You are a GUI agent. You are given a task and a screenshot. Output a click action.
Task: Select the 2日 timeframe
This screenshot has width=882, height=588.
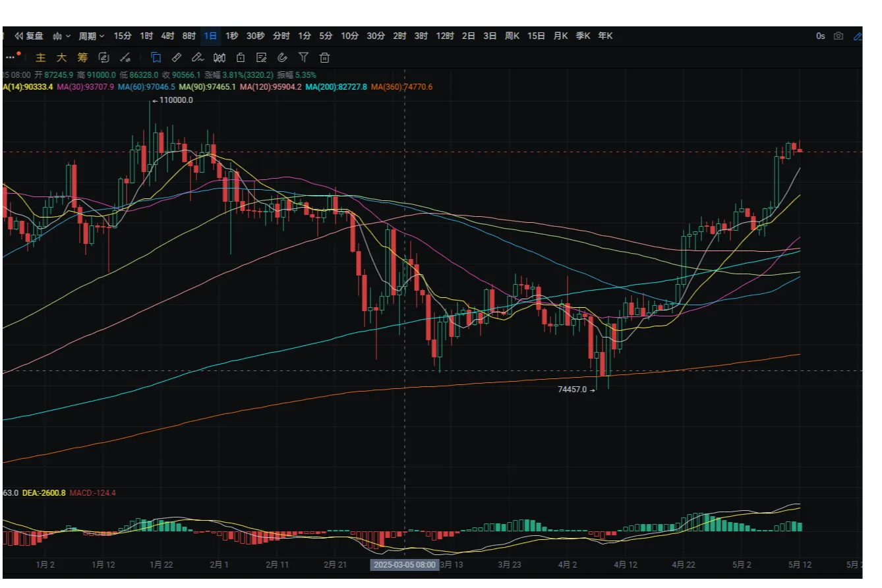click(469, 36)
